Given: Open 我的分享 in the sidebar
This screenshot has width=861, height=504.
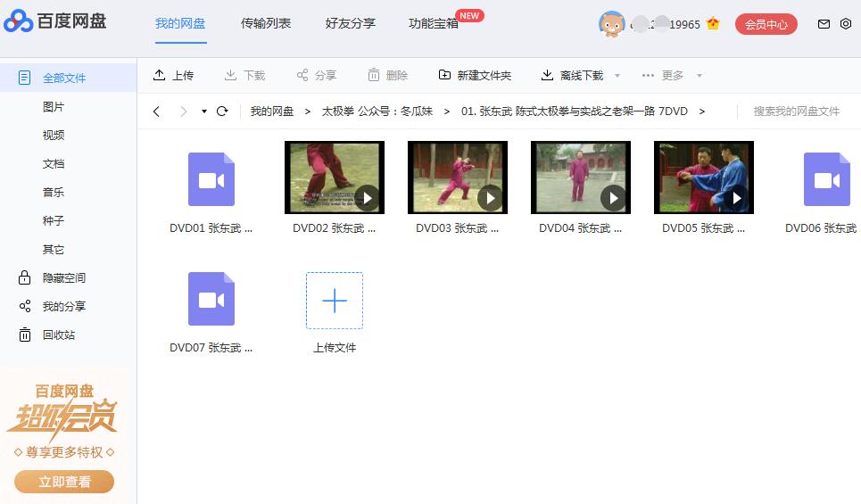Looking at the screenshot, I should point(64,306).
